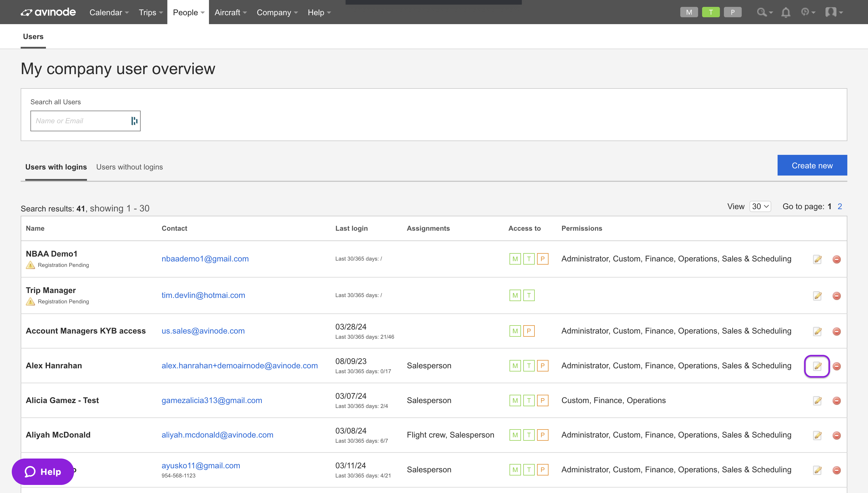The width and height of the screenshot is (868, 493).
Task: Open the user profile avatar menu
Action: 834,13
